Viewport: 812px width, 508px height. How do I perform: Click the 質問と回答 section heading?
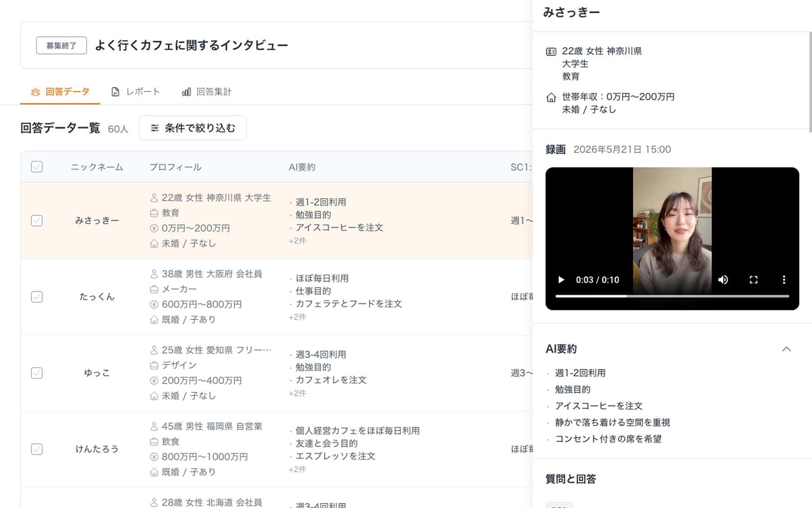[571, 479]
